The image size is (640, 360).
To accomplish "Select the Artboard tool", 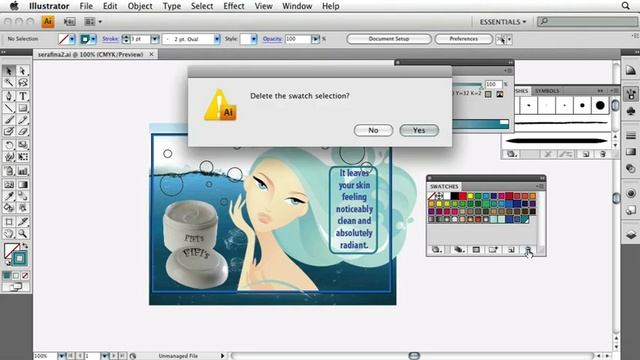I will [9, 222].
